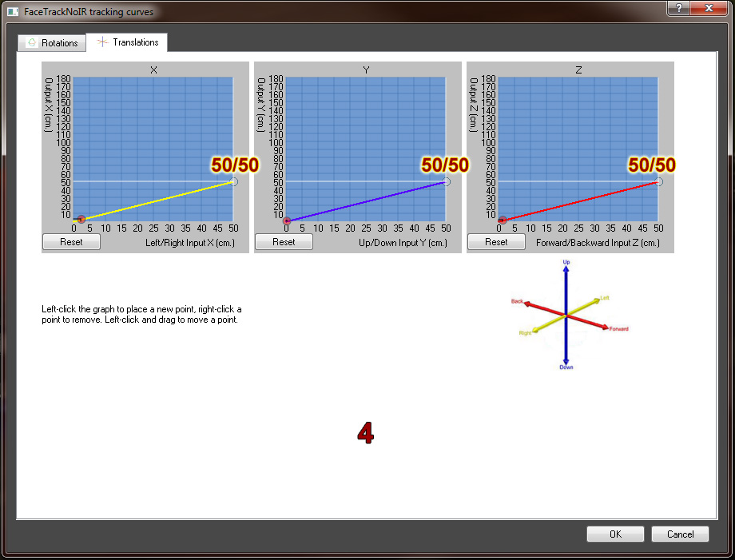Select the Translations tab
Viewport: 735px width, 560px height.
coord(127,42)
